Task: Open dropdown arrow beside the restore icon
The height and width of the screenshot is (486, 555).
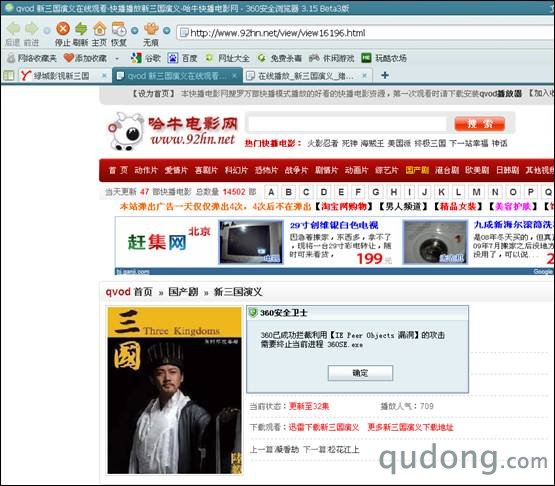Action: pyautogui.click(x=135, y=31)
